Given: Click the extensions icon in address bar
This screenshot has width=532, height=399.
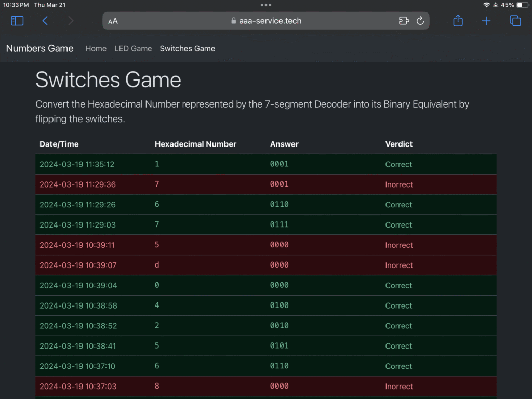Looking at the screenshot, I should point(404,21).
